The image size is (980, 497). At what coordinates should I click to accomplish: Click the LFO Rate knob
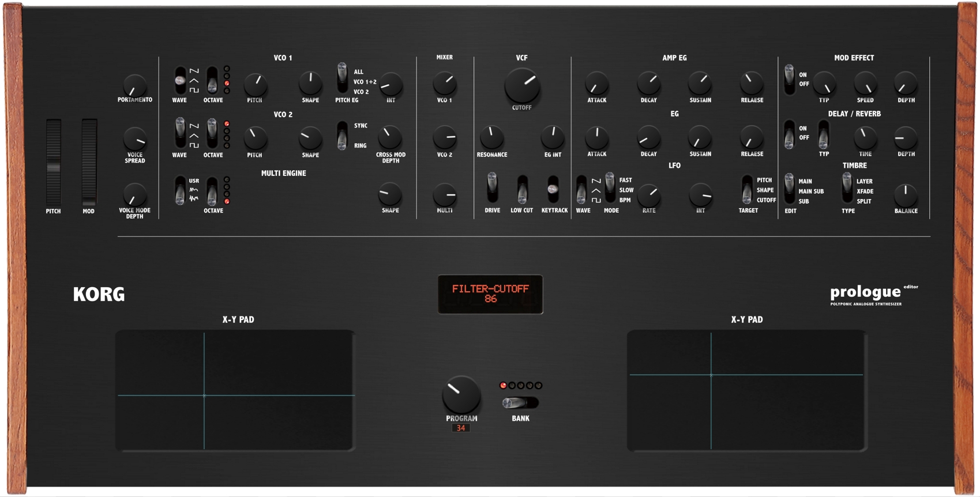pyautogui.click(x=648, y=195)
